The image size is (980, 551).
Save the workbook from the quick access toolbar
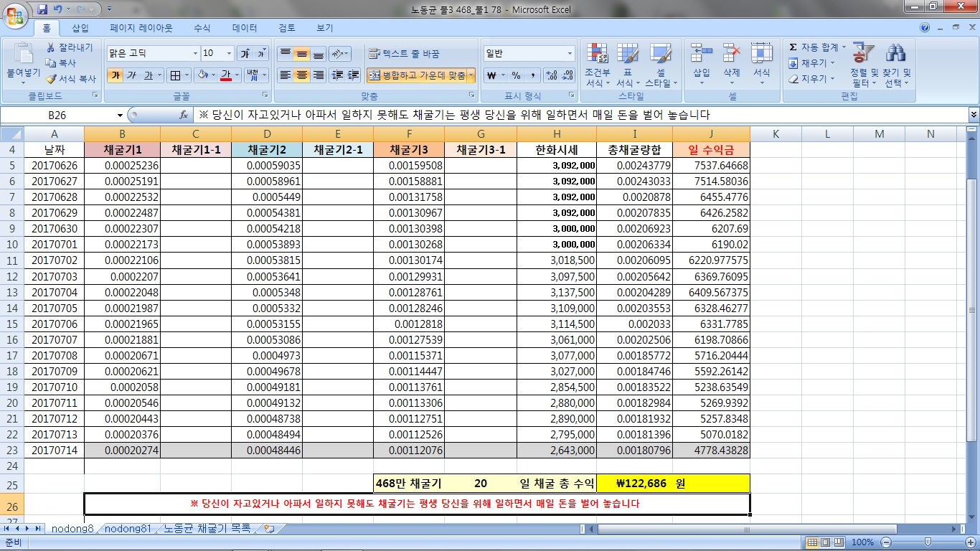[x=42, y=9]
